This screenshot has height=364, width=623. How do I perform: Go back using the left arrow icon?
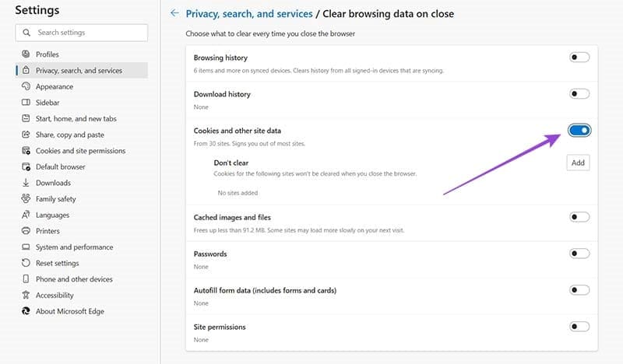(174, 13)
